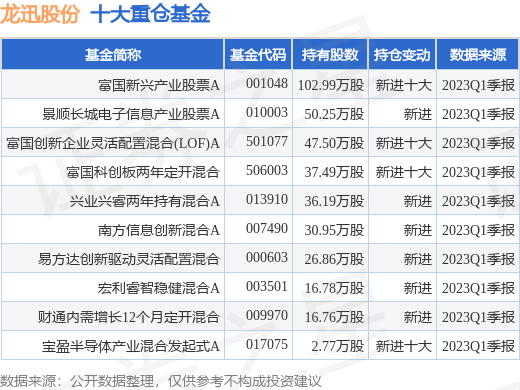Click fund 富国创新企业灵活配置混合(LOF)A

pyautogui.click(x=113, y=143)
